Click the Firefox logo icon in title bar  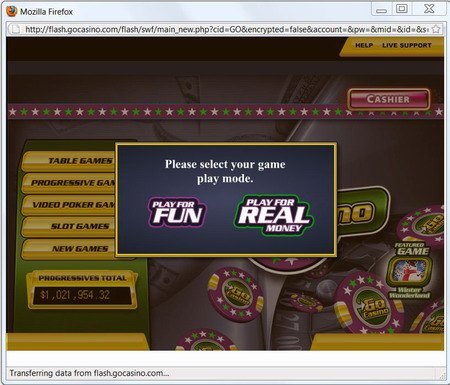click(x=11, y=11)
